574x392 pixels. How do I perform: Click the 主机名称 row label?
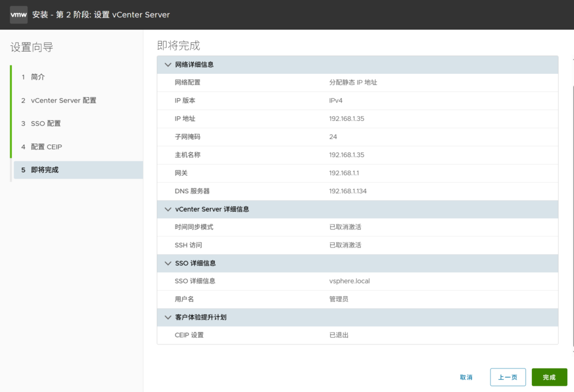(x=187, y=155)
